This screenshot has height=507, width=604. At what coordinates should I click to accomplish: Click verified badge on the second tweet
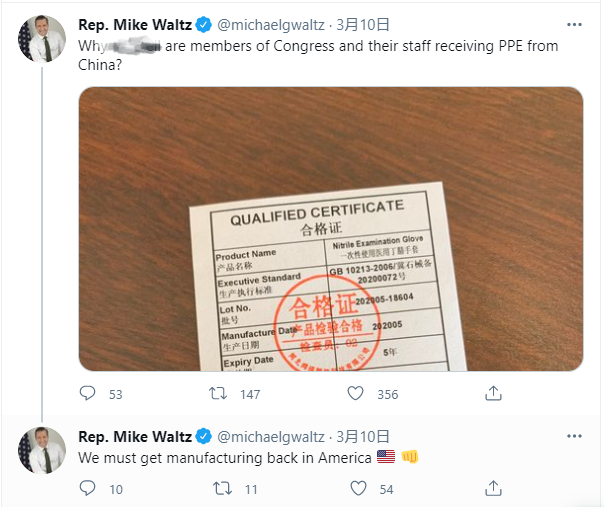pos(202,436)
